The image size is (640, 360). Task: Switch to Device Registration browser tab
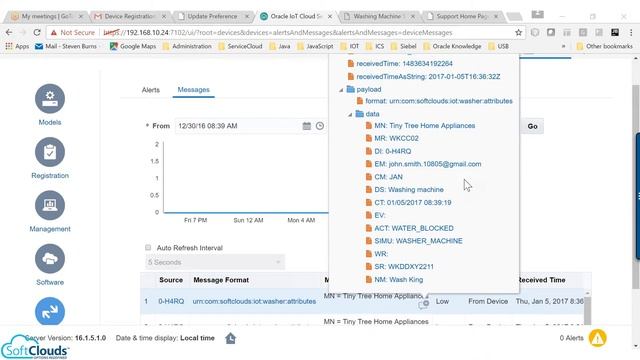click(x=130, y=16)
